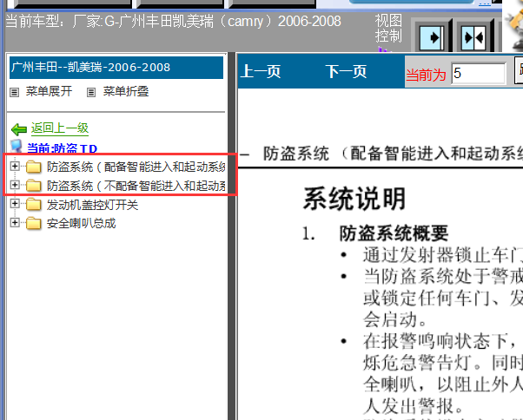The width and height of the screenshot is (523, 420).
Task: Click the green back arrow icon
Action: (x=19, y=129)
